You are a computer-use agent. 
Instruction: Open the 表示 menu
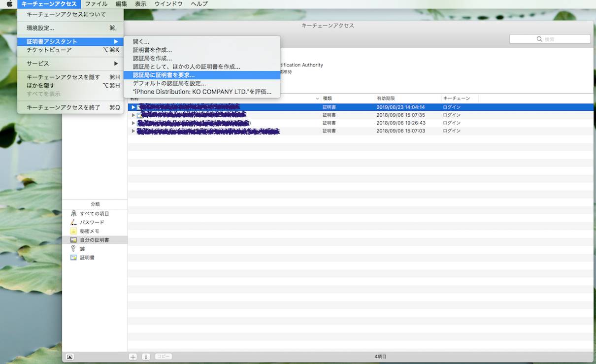[140, 4]
